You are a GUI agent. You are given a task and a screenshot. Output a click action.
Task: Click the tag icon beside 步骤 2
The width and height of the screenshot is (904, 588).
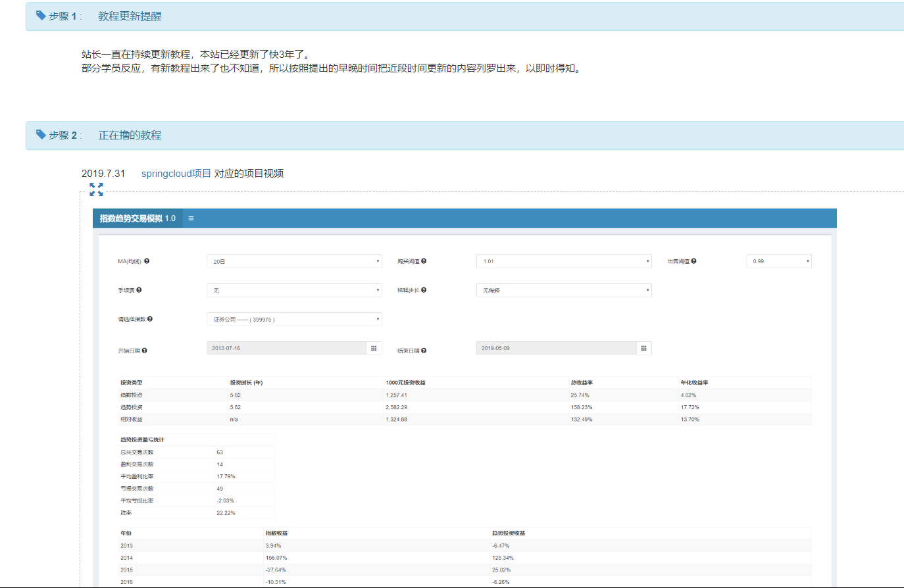(41, 134)
